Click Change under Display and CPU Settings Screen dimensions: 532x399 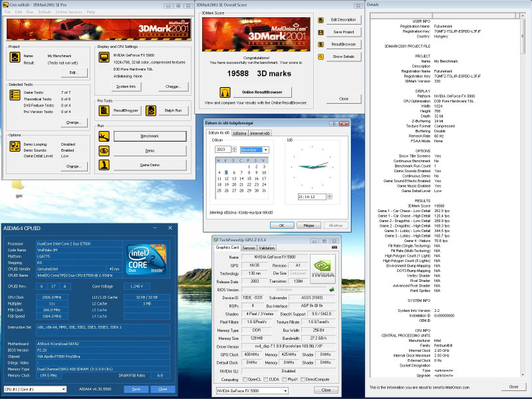tap(173, 86)
